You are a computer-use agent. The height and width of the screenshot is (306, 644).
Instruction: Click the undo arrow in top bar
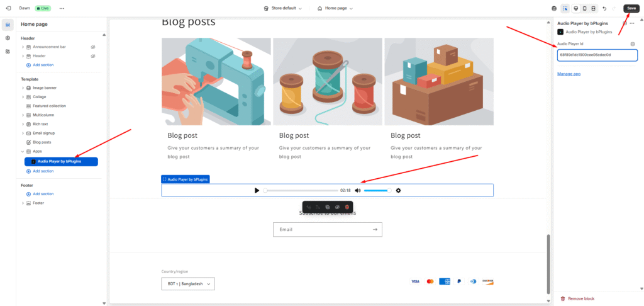point(604,8)
